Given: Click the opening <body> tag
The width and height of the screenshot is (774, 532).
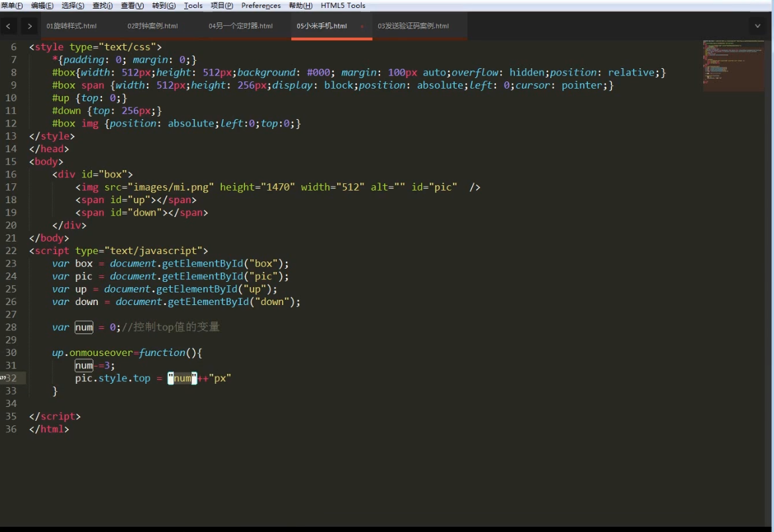Looking at the screenshot, I should click(x=46, y=162).
